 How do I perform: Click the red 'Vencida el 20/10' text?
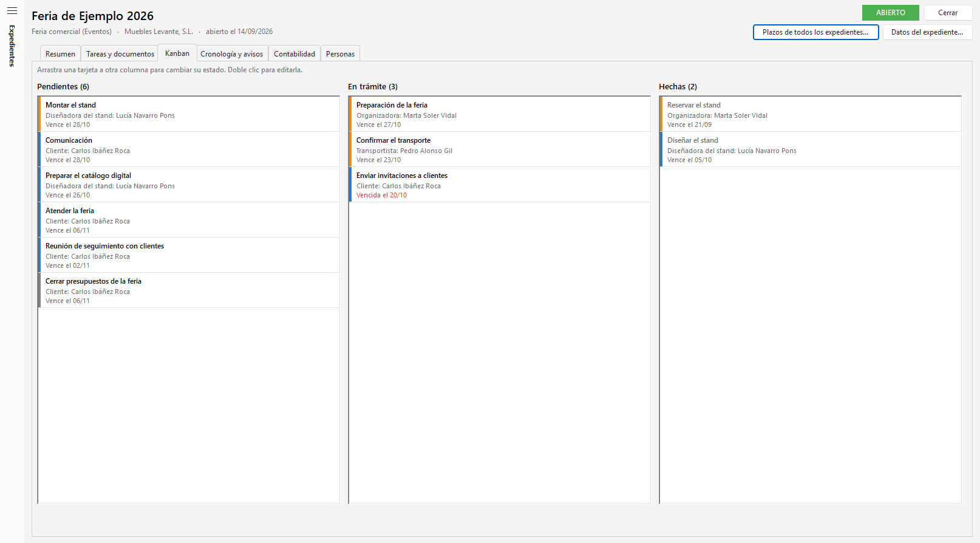click(381, 195)
